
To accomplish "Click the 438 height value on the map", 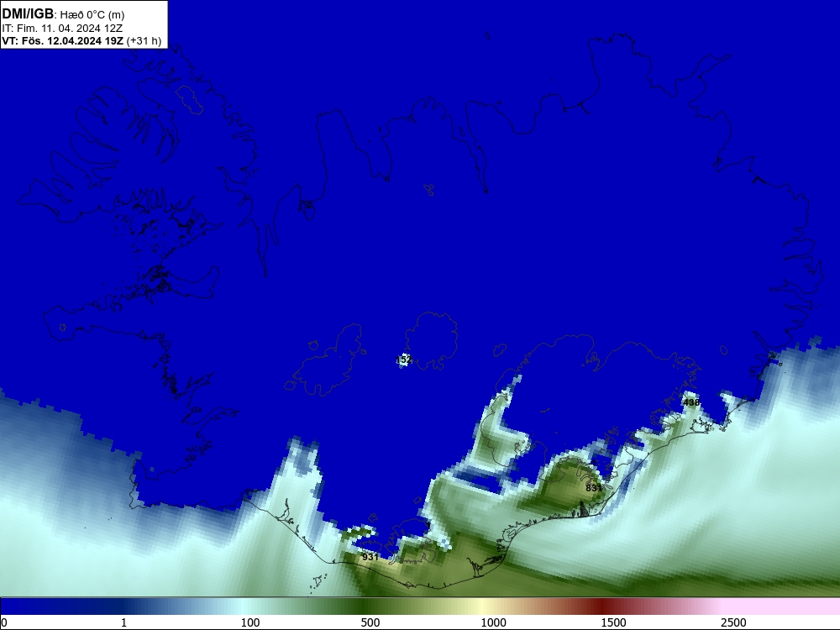I will pos(691,402).
